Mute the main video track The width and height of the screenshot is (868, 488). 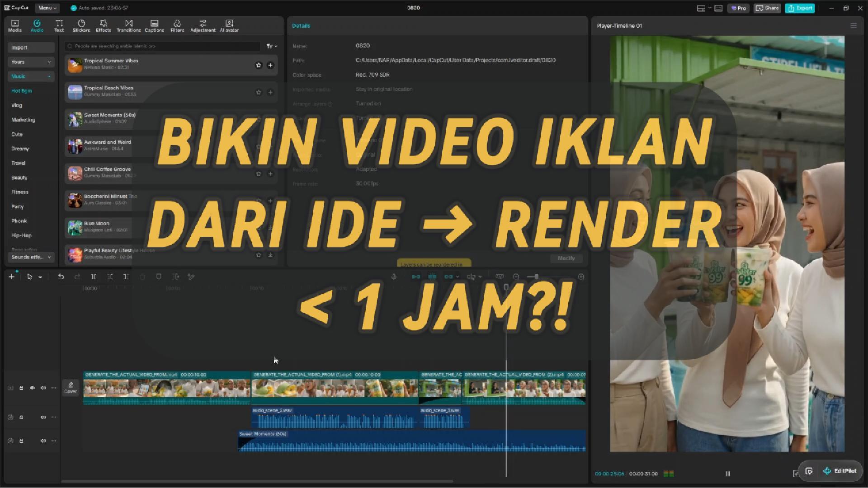43,388
